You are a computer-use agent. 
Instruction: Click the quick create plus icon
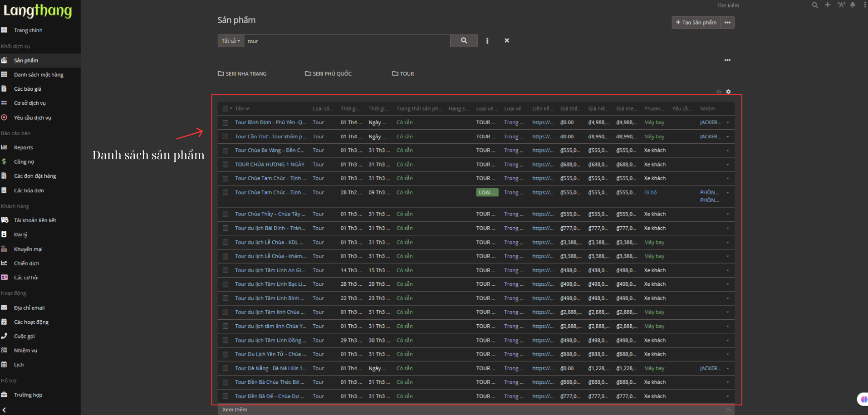click(x=828, y=5)
